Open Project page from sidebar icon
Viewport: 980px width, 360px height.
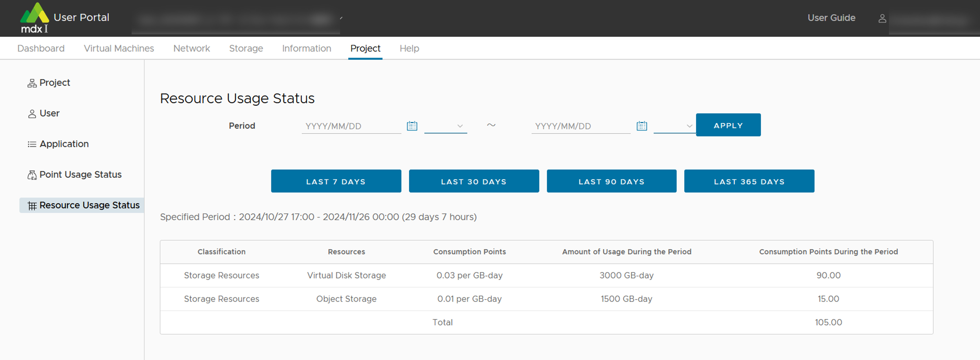[32, 83]
